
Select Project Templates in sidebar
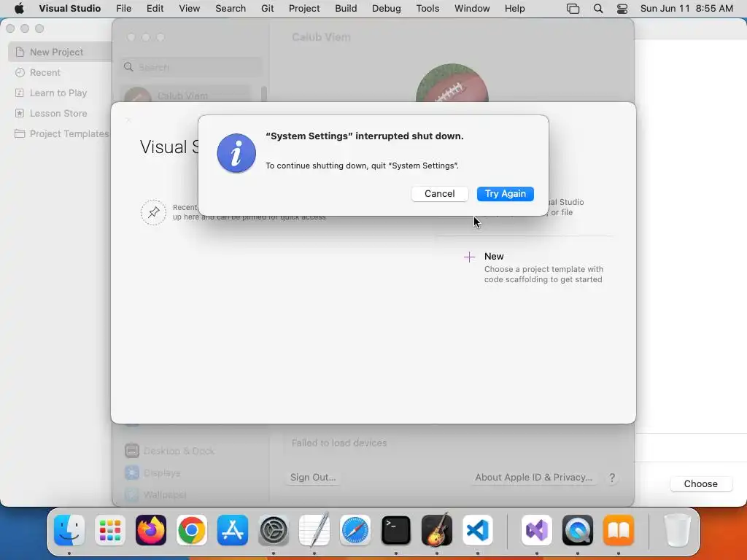pyautogui.click(x=69, y=134)
